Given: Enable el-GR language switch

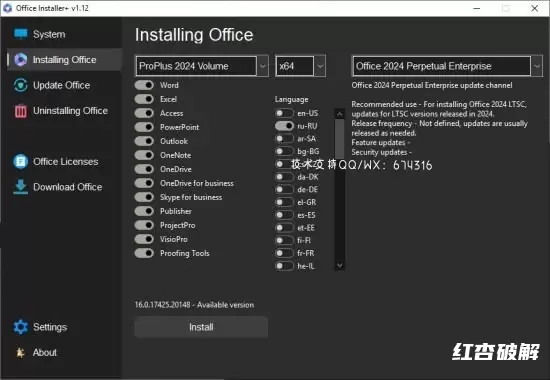Looking at the screenshot, I should (284, 202).
